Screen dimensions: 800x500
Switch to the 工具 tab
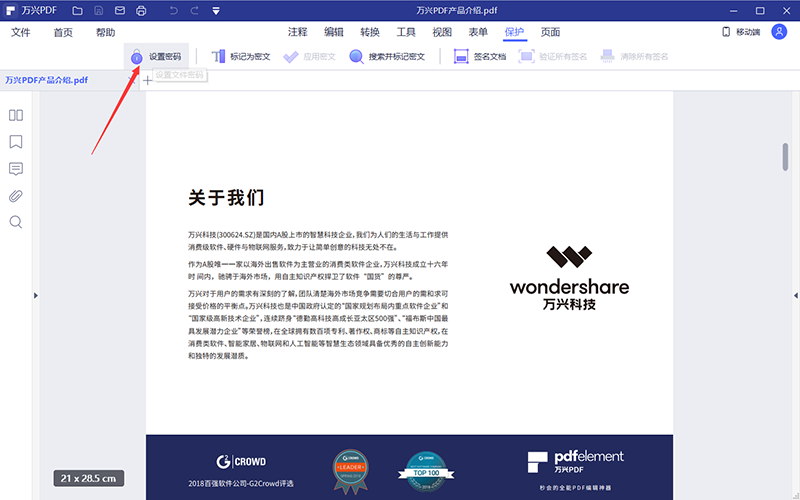click(x=406, y=32)
